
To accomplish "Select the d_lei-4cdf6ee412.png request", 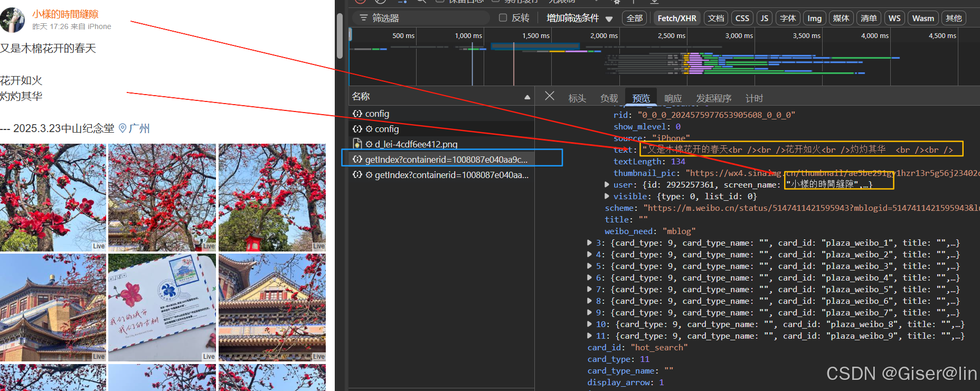I will 441,144.
